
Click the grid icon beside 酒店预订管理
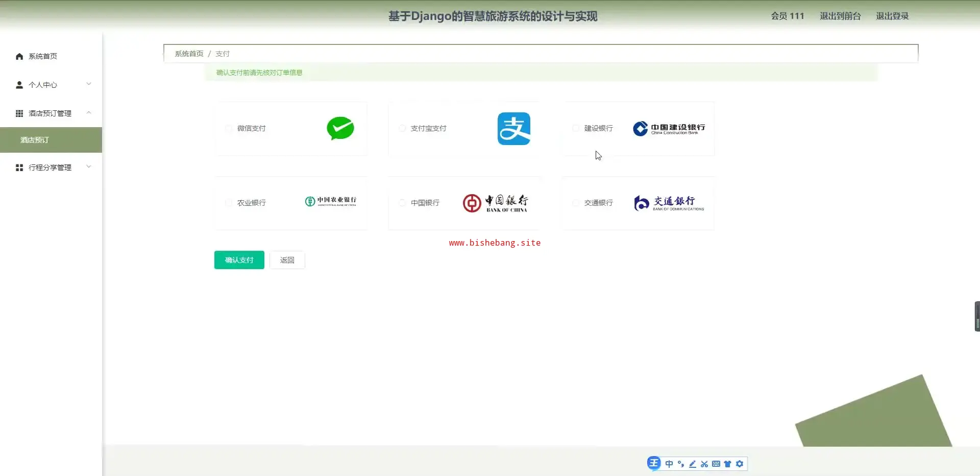click(19, 113)
